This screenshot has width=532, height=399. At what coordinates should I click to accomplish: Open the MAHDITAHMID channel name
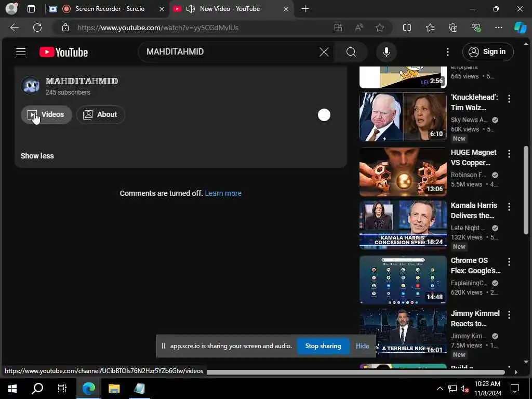tap(82, 81)
